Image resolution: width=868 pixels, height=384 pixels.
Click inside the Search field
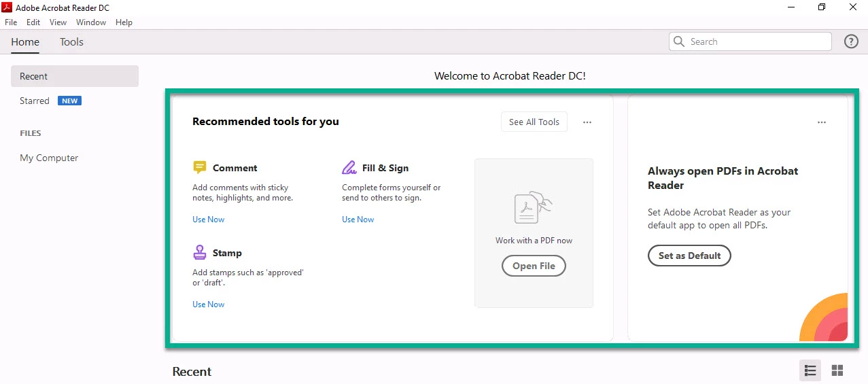point(750,41)
